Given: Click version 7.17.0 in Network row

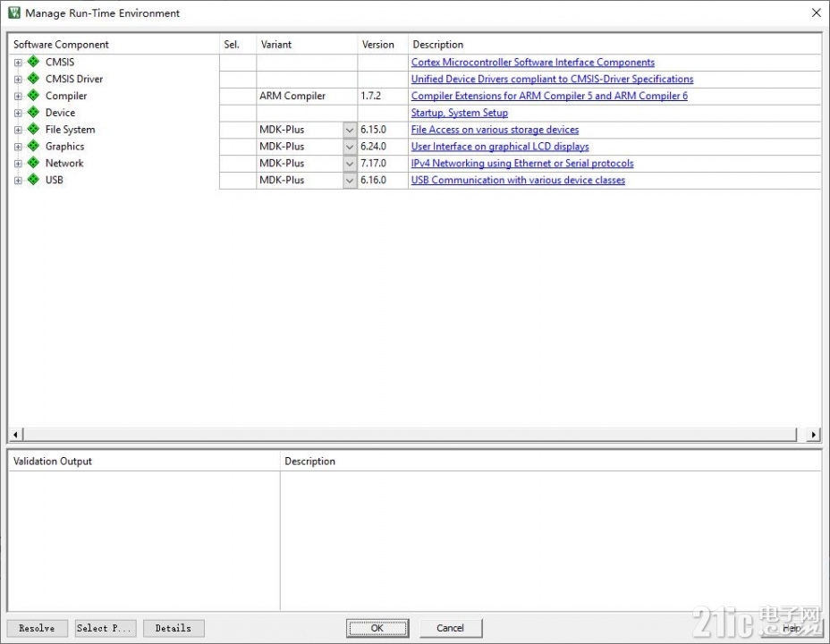Looking at the screenshot, I should 373,163.
